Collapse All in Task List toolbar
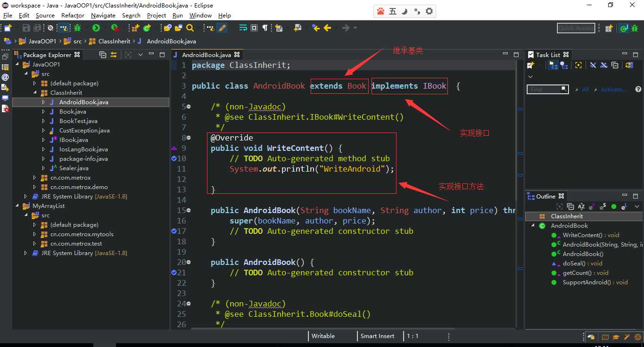Viewport: 644px width, 347px height. pos(615,65)
